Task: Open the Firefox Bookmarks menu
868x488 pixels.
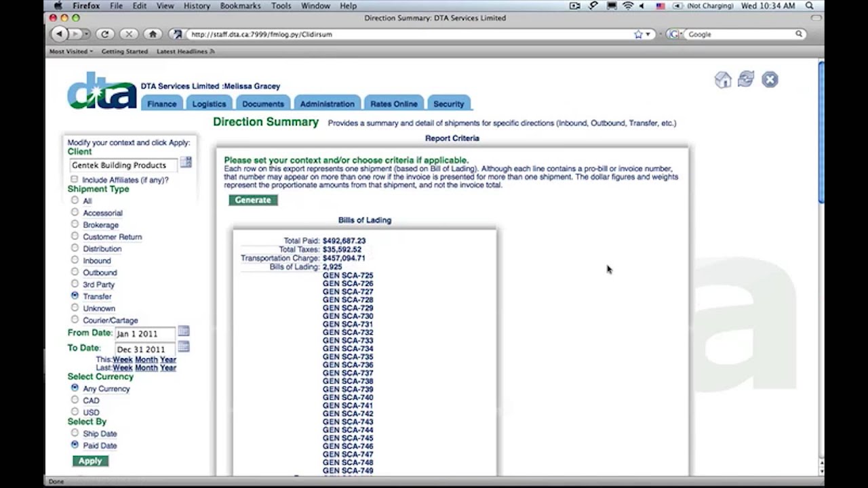Action: click(x=240, y=5)
